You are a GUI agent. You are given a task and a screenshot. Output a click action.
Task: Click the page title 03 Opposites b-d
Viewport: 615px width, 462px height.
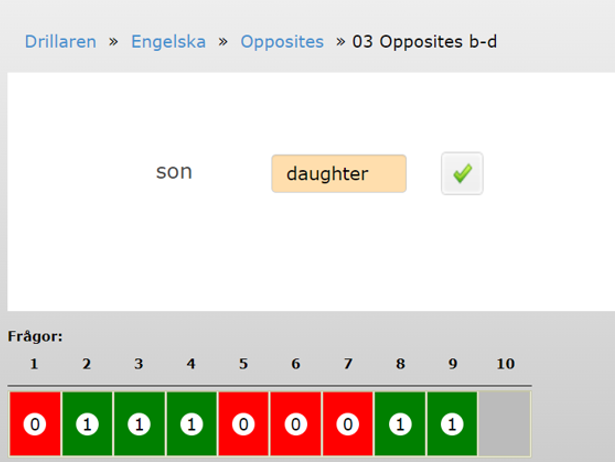point(424,42)
